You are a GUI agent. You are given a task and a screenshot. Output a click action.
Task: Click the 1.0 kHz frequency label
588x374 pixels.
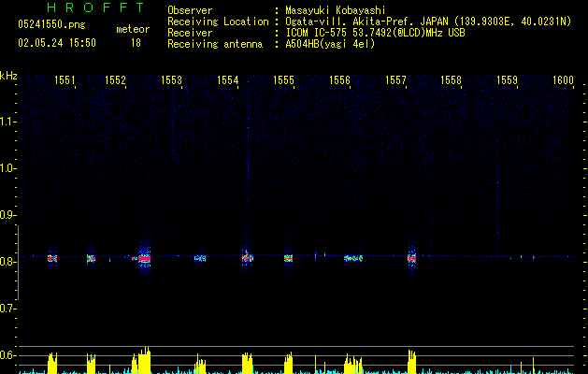tap(7, 168)
